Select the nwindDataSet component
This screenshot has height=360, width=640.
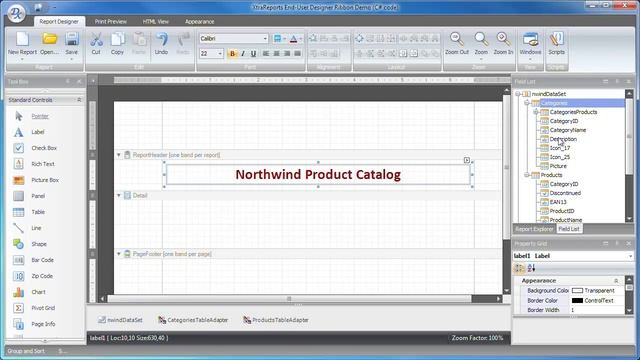120,320
